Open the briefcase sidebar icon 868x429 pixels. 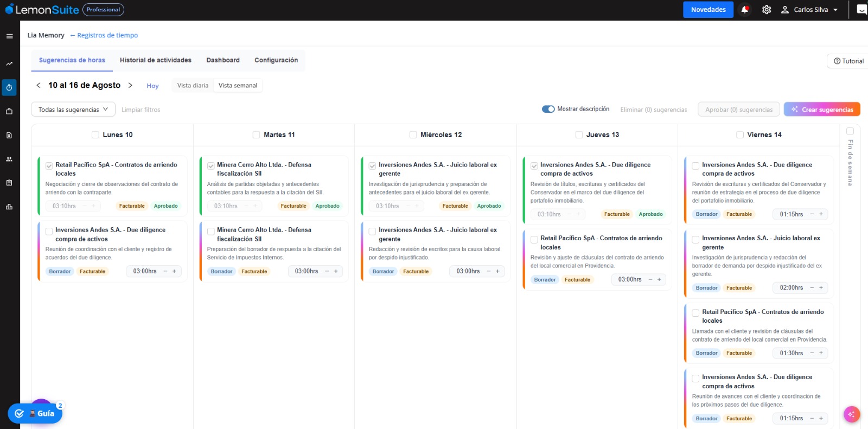9,111
